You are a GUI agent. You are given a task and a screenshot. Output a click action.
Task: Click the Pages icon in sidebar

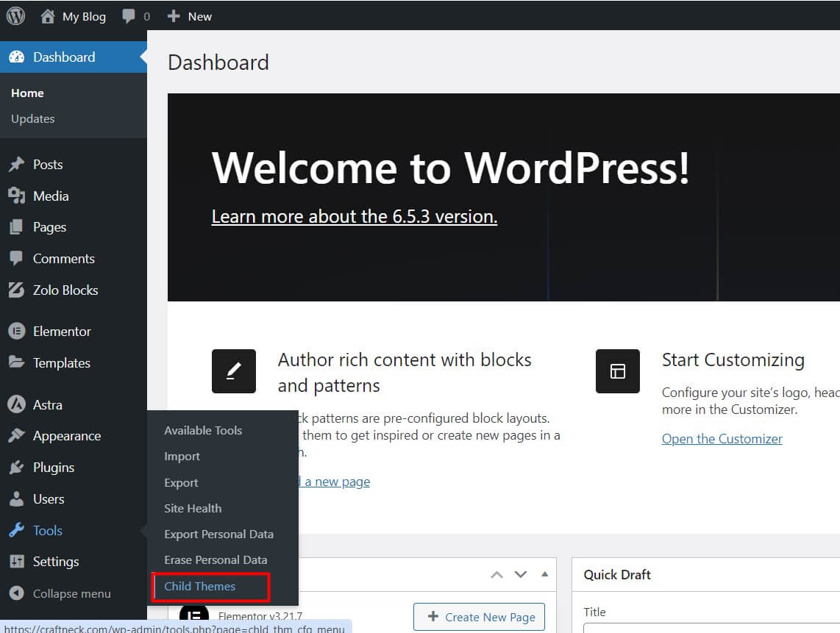17,227
